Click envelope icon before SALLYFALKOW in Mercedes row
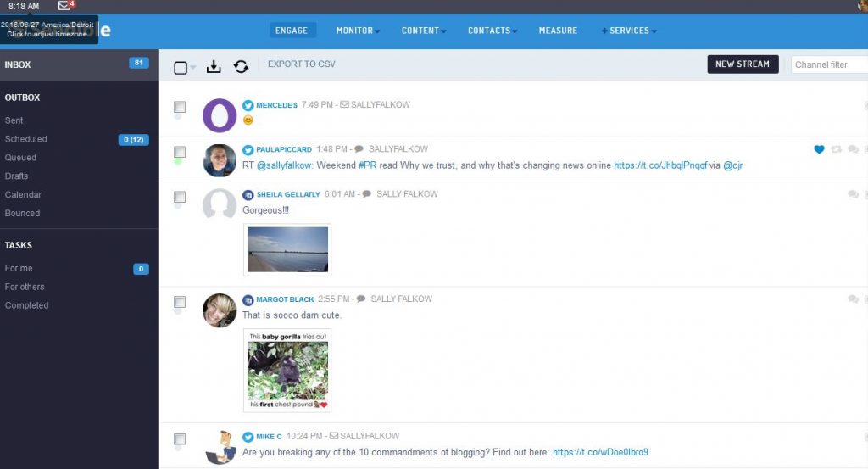 click(344, 104)
